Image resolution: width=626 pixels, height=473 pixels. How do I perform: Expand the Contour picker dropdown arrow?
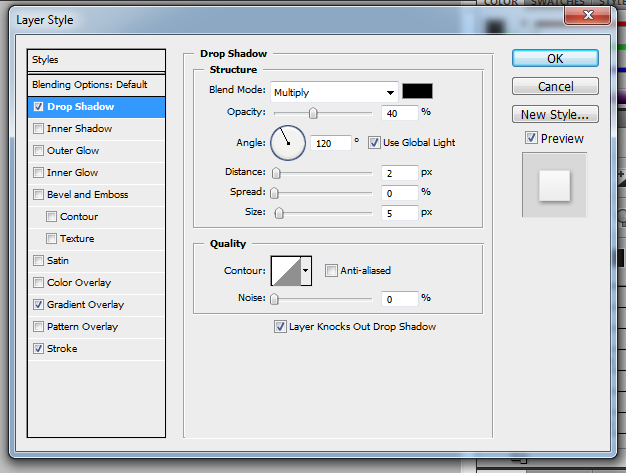(x=306, y=271)
